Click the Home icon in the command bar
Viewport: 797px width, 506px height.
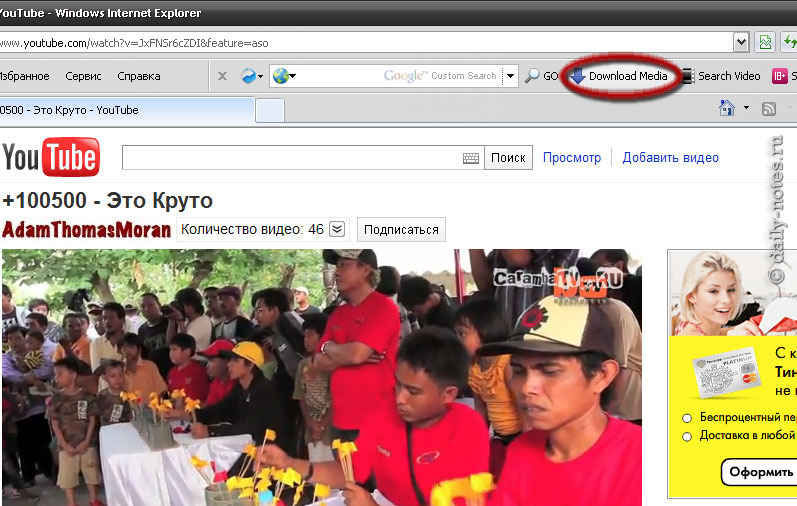[727, 108]
